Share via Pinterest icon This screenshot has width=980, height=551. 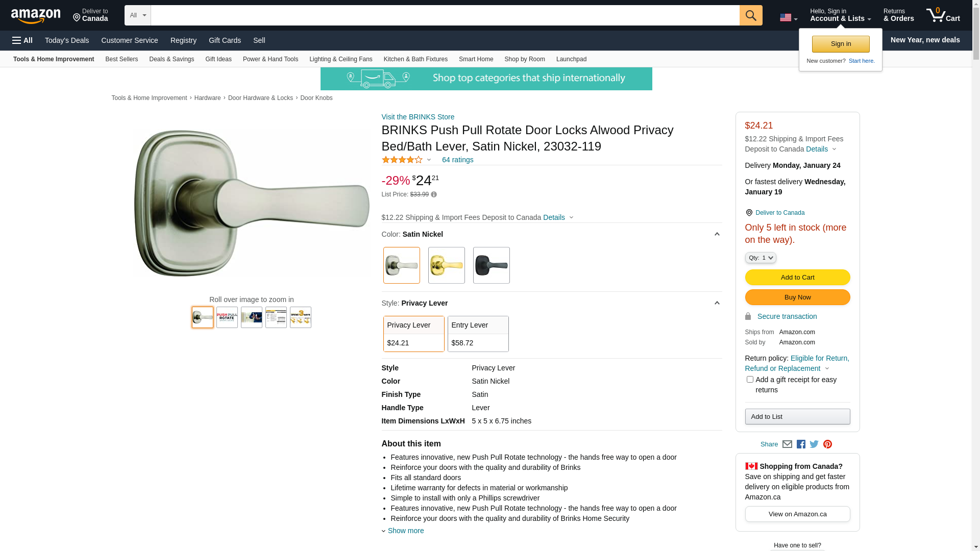827,444
